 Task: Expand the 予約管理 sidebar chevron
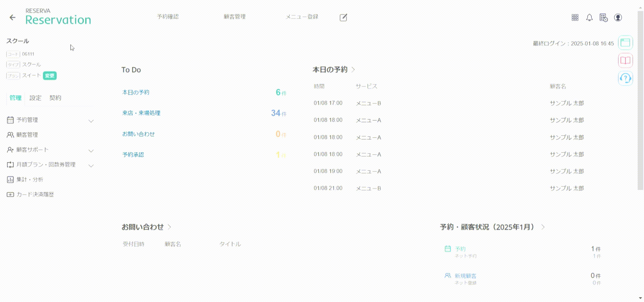point(91,121)
